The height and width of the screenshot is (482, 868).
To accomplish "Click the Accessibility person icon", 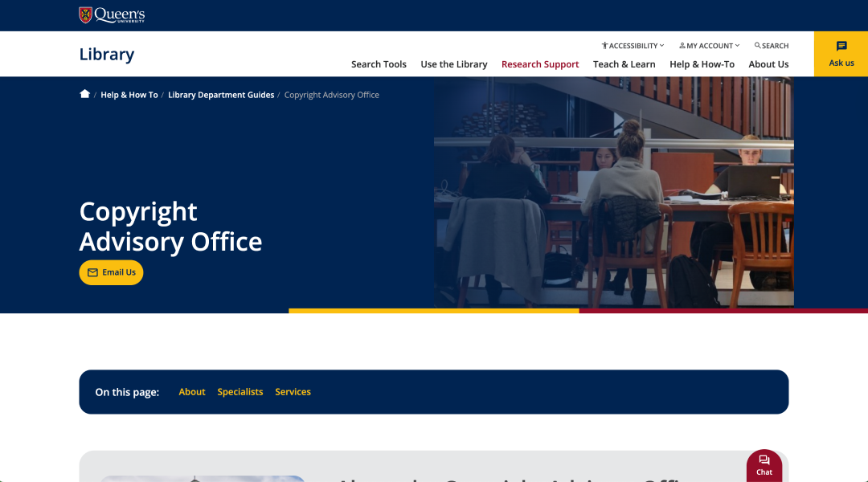I will [x=604, y=46].
